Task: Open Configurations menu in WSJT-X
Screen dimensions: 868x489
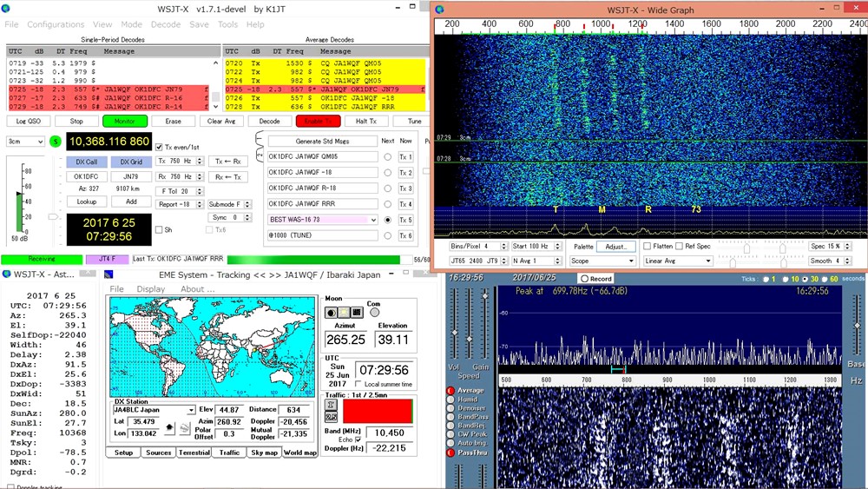Action: click(56, 24)
